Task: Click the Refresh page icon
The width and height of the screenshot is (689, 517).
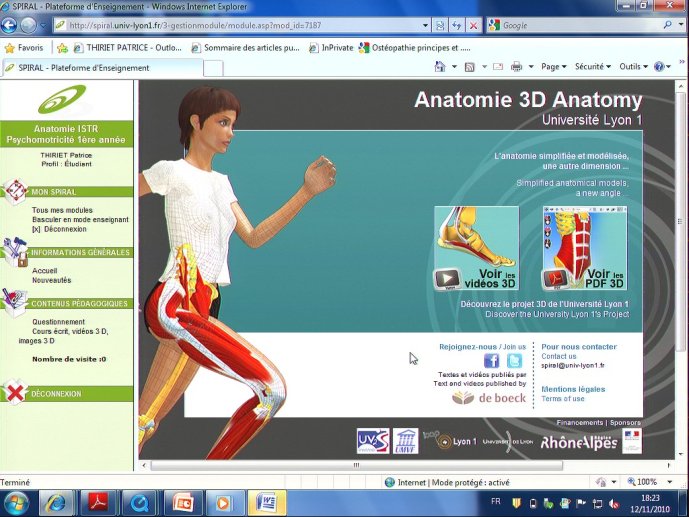Action: click(456, 25)
